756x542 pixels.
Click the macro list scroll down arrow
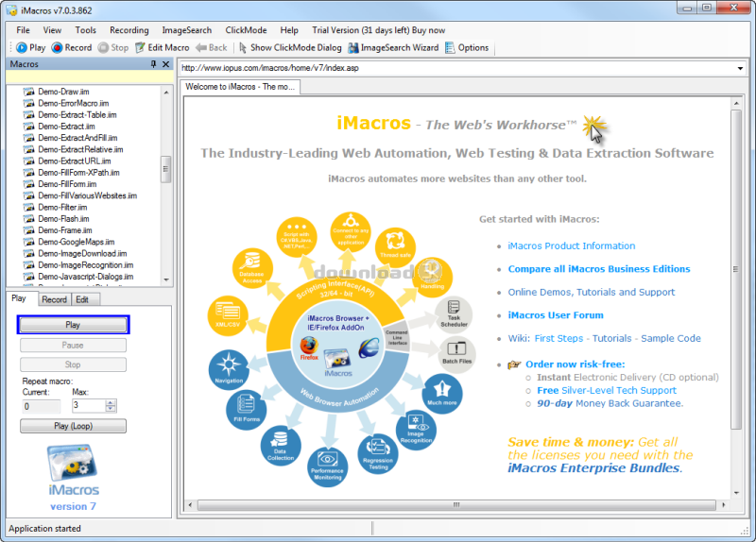tap(166, 279)
